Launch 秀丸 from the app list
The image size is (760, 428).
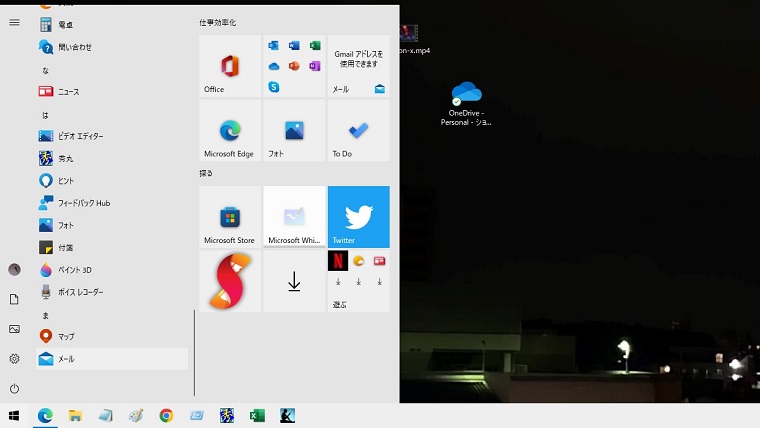coord(112,159)
